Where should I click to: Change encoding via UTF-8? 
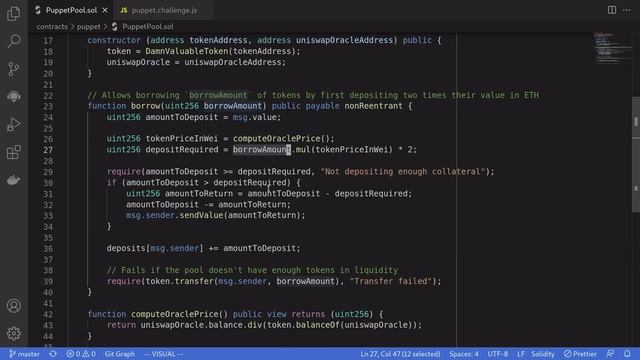point(498,354)
